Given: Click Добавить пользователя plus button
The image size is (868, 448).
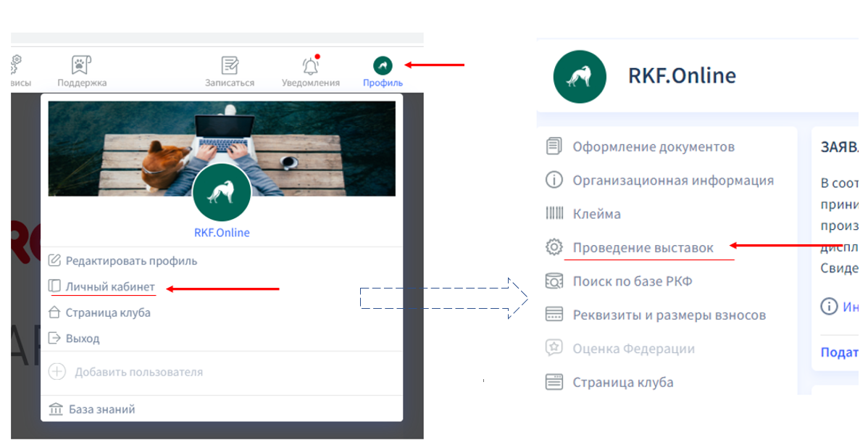Looking at the screenshot, I should (57, 372).
